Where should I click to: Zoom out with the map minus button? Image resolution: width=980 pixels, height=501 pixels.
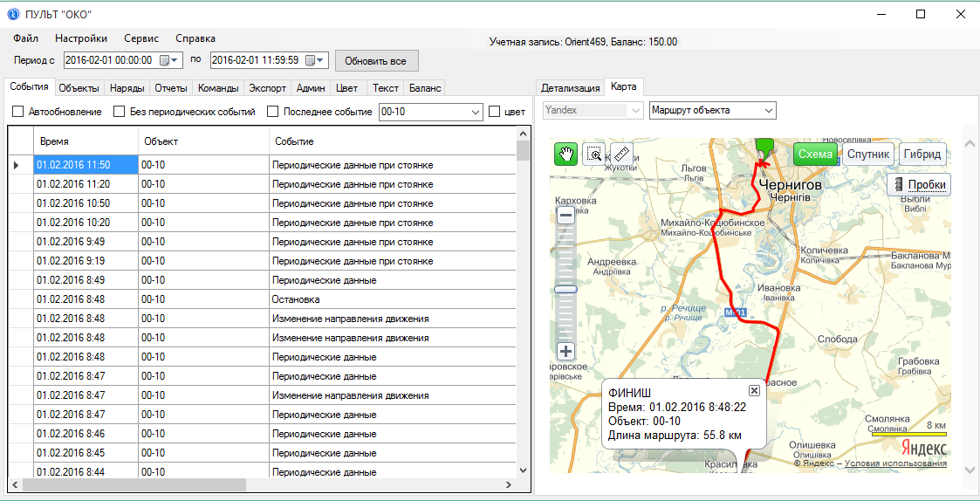pyautogui.click(x=565, y=216)
